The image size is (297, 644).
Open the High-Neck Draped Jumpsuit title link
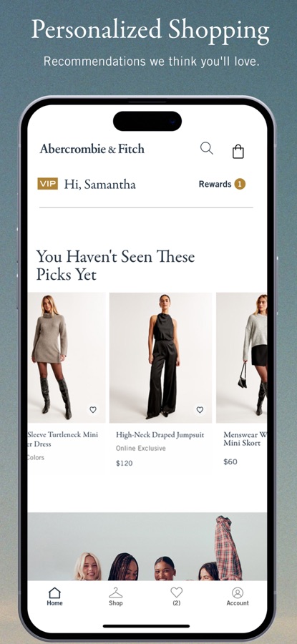coord(160,435)
